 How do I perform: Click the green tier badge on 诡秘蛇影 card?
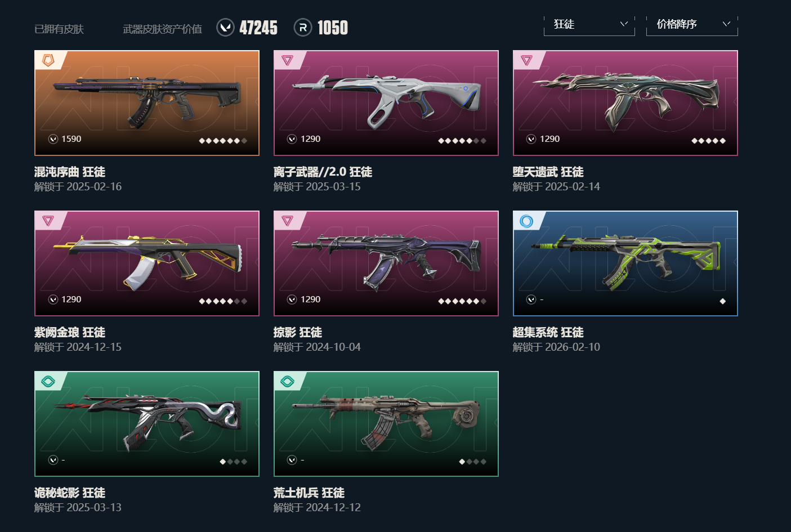coord(48,381)
